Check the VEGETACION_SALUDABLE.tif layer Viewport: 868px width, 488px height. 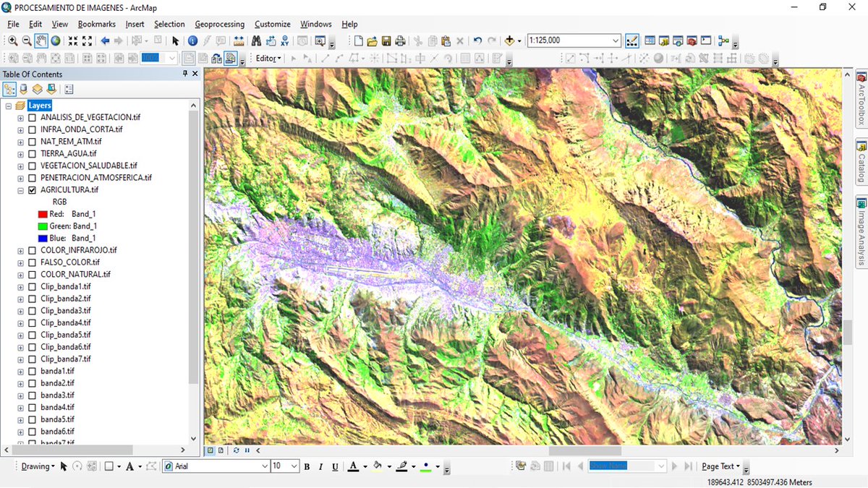[x=32, y=166]
